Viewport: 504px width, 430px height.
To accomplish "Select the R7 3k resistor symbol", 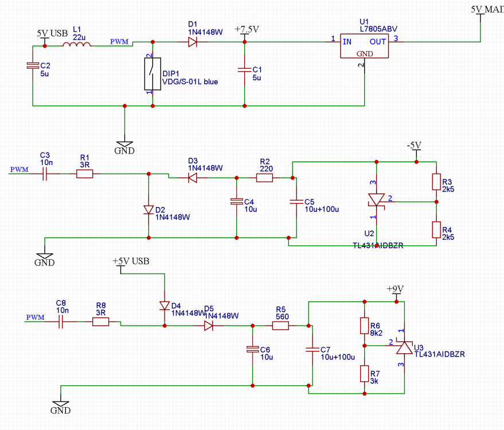I will pos(365,374).
